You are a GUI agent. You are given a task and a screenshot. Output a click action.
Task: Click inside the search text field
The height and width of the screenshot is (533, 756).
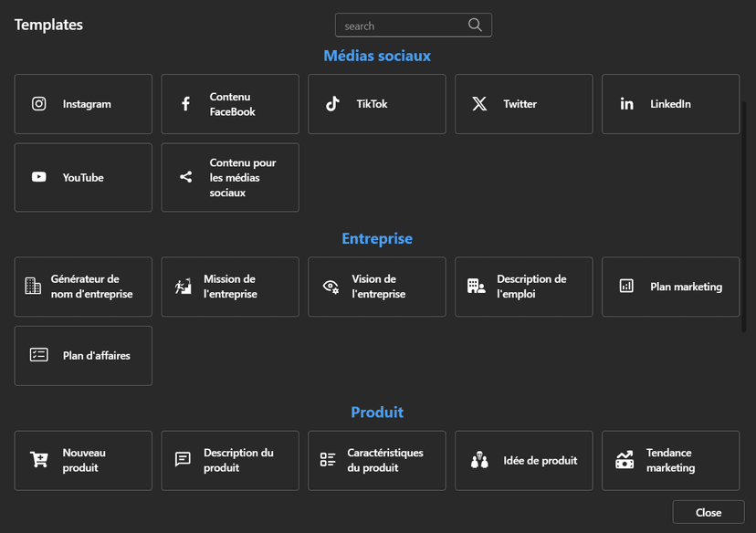coord(402,26)
